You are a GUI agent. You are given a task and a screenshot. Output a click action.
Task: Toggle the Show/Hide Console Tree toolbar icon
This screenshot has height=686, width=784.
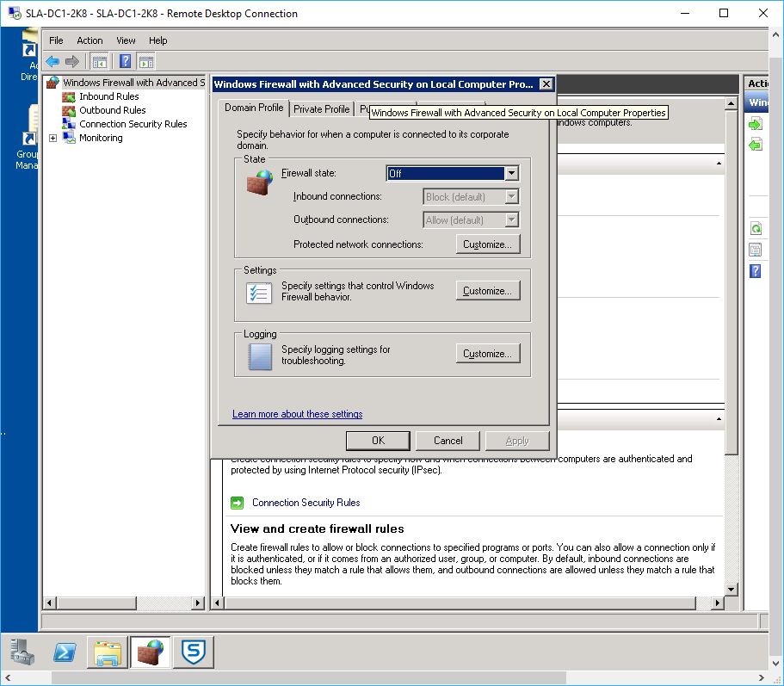tap(100, 61)
